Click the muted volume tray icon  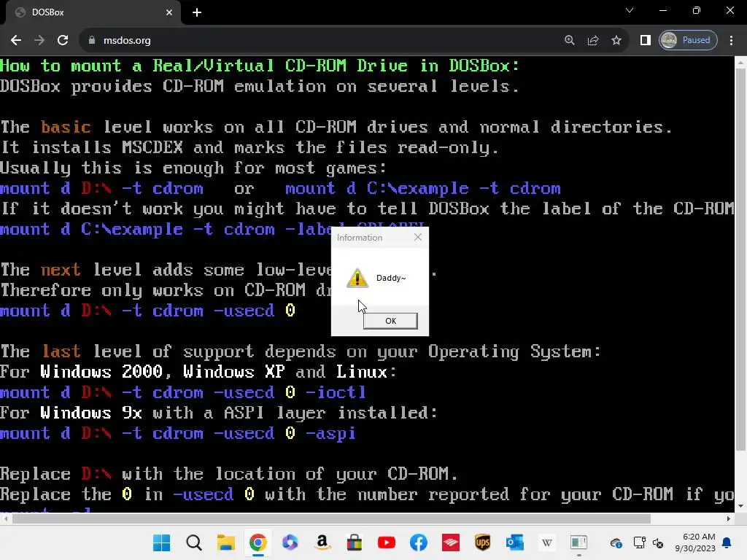pos(658,542)
